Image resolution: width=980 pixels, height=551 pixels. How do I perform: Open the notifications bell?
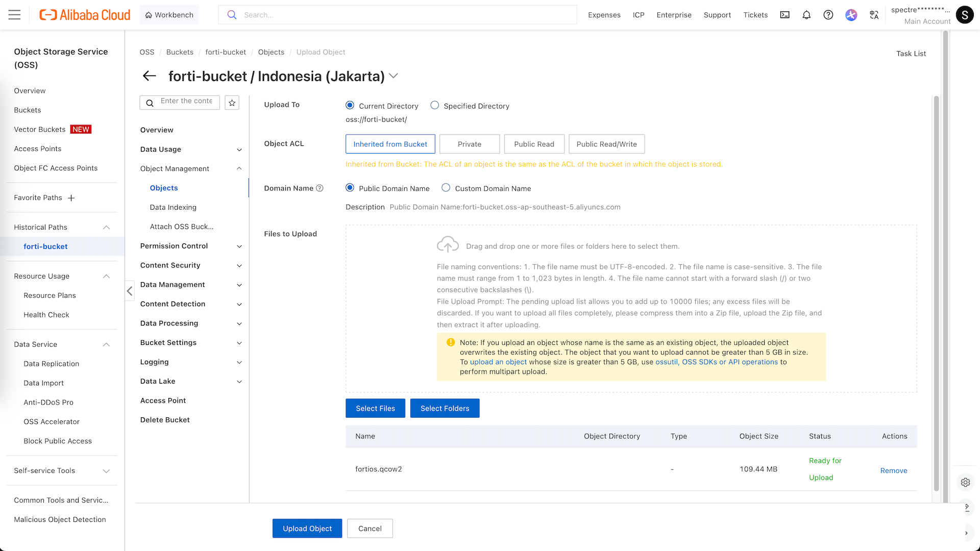[x=806, y=15]
